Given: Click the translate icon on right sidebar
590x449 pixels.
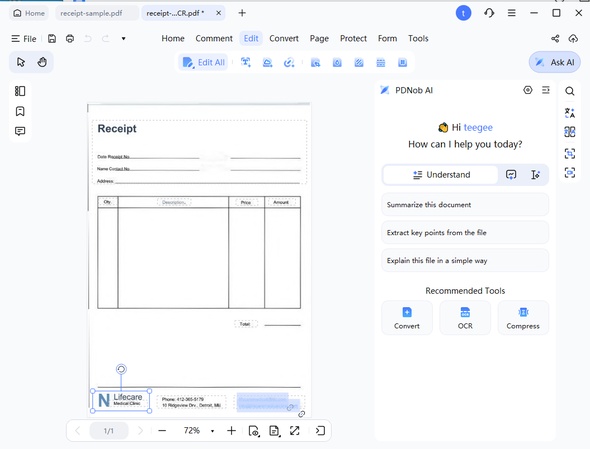Looking at the screenshot, I should tap(570, 113).
